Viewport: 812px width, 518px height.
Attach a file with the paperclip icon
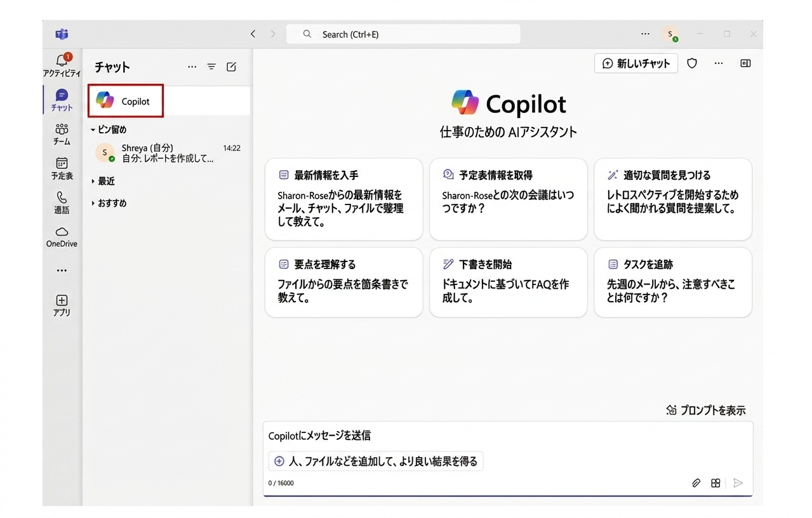coord(696,483)
